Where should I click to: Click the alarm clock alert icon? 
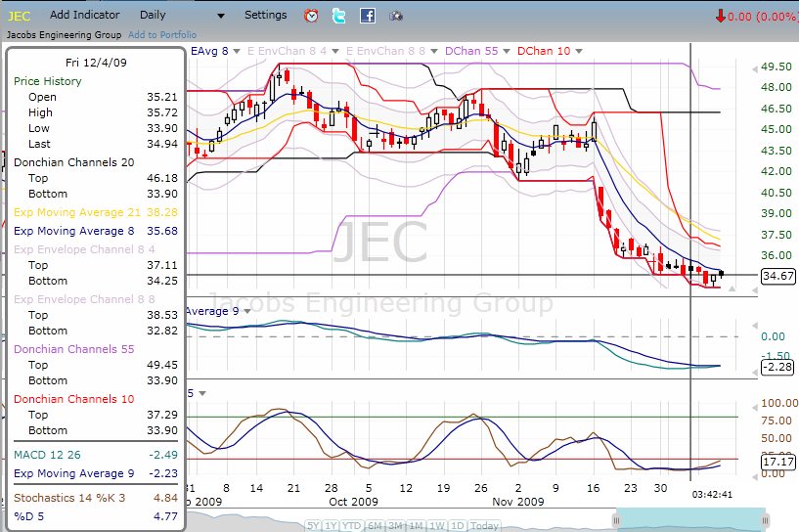(311, 16)
